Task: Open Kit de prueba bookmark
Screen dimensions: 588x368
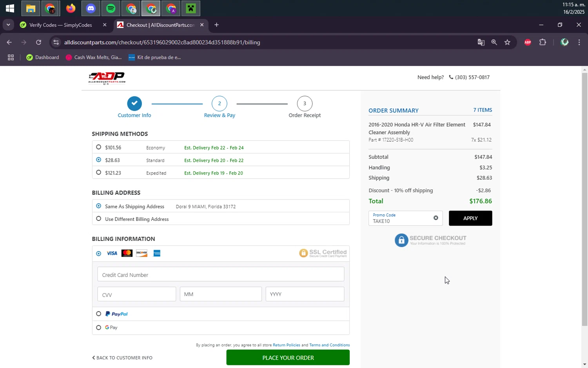Action: point(155,57)
